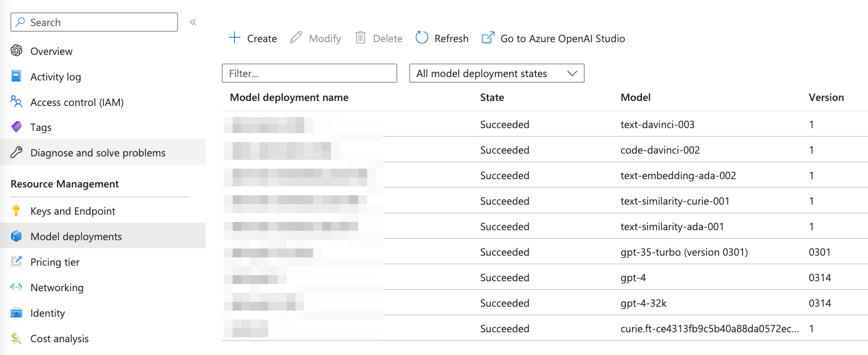The height and width of the screenshot is (355, 868).
Task: Click the external link icon for Azure OpenAI Studio
Action: [488, 38]
